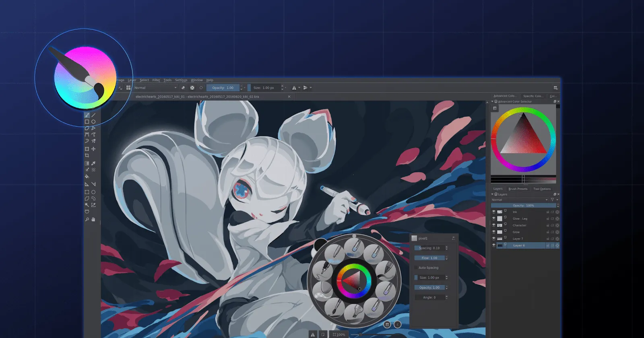Toggle visibility of Layer 7
The image size is (644, 338).
[494, 239]
